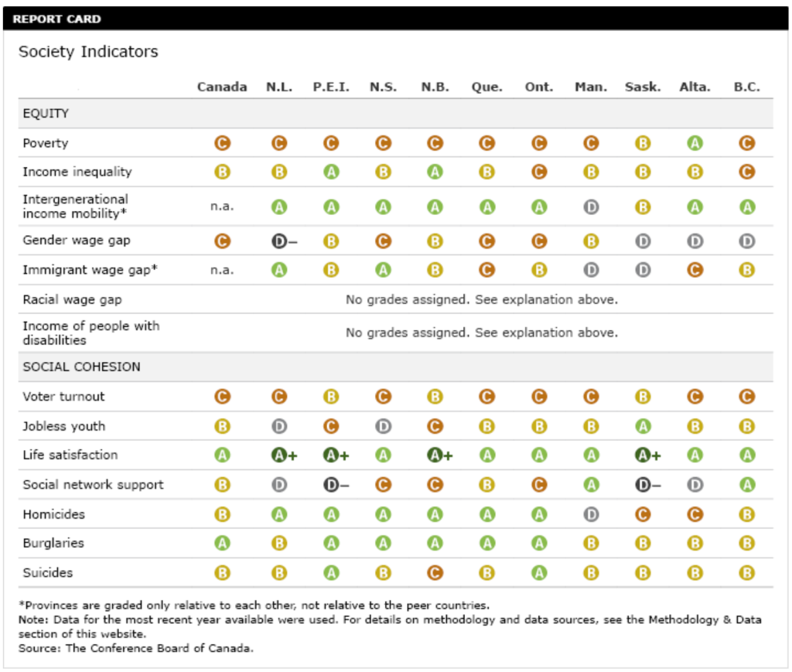The image size is (792, 672).
Task: Click Quebec's C grade for Immigrant wage gap
Action: [x=486, y=271]
